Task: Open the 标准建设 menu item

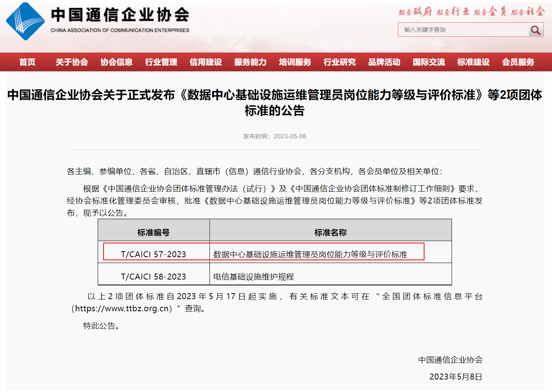Action: [474, 62]
